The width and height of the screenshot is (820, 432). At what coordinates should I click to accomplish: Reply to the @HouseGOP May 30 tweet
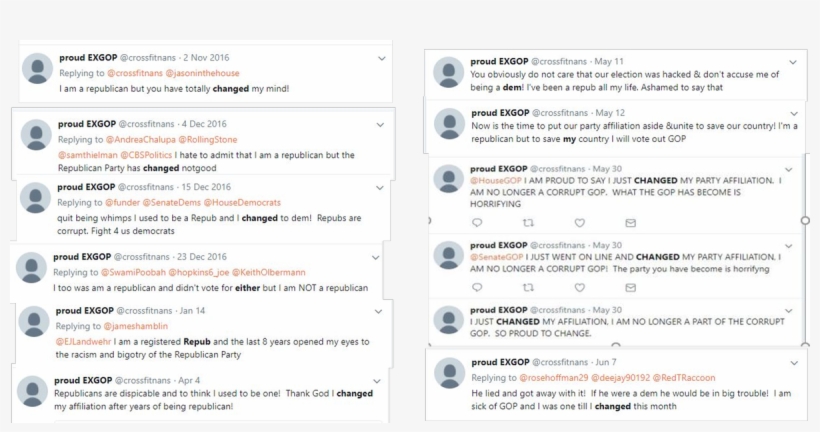point(476,222)
